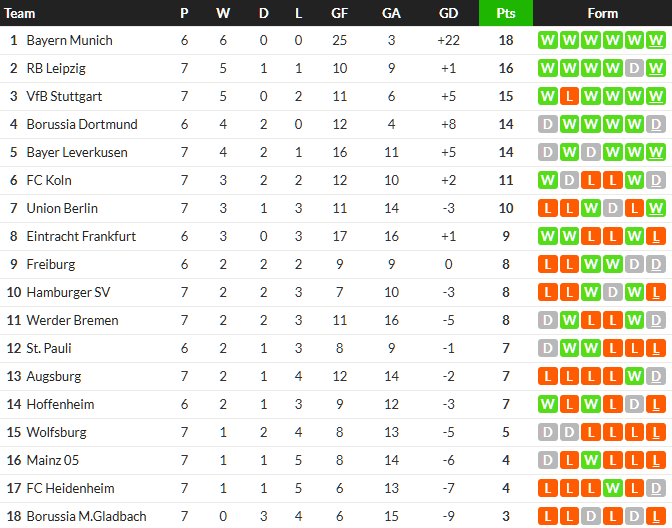
Task: Click the Eintracht Frankfurt team name
Action: pyautogui.click(x=81, y=237)
